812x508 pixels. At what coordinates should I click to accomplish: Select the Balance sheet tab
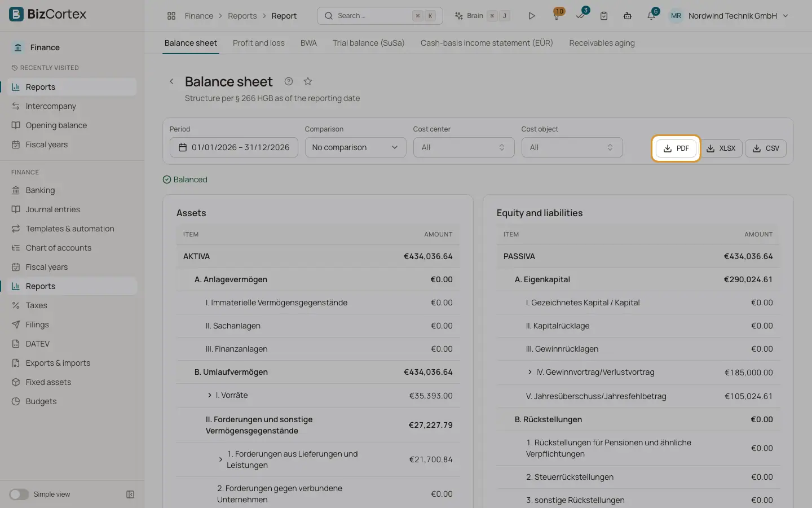coord(191,43)
